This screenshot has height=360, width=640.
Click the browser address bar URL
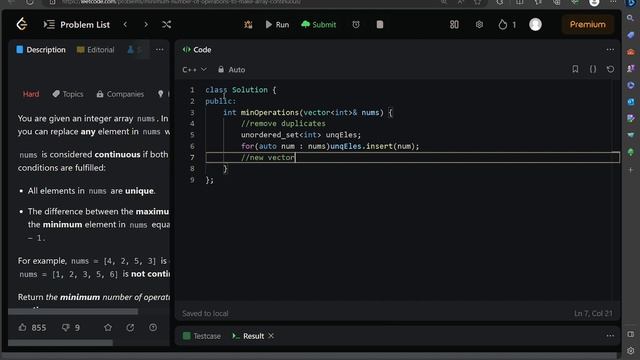(x=182, y=2)
